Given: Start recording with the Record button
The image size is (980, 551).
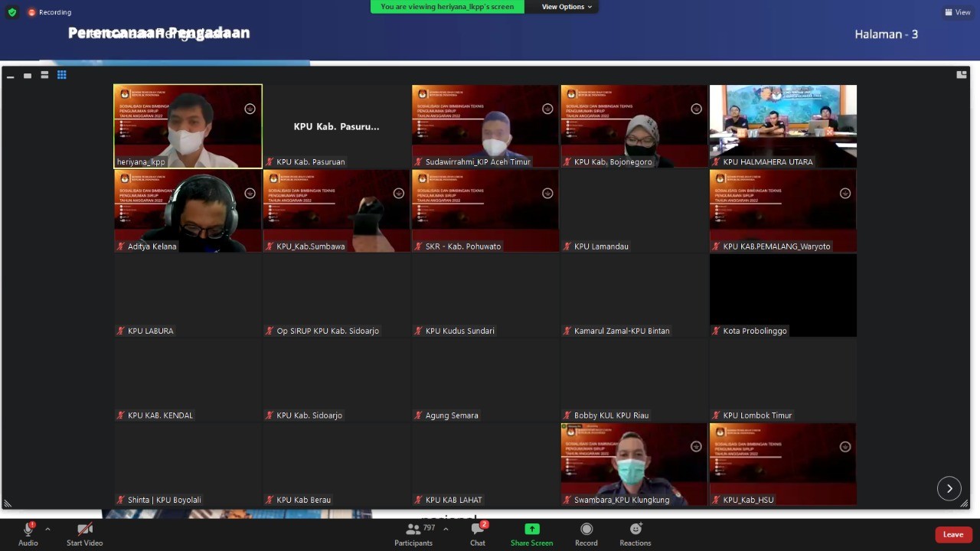Looking at the screenshot, I should point(586,533).
